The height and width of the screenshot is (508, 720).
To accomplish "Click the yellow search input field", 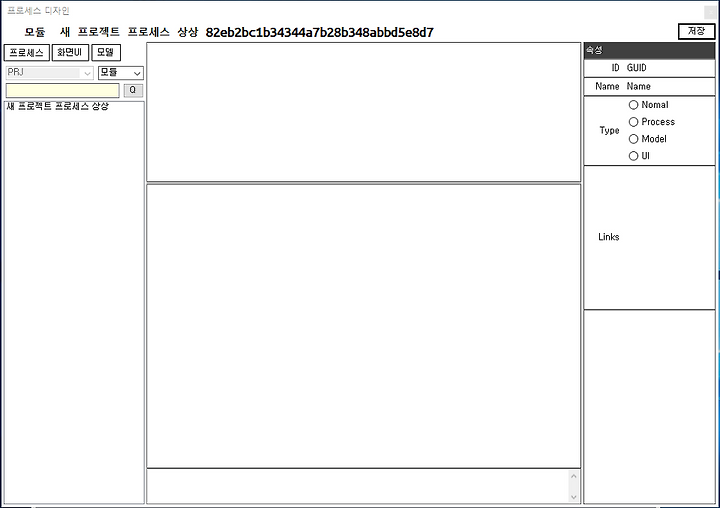I will (x=62, y=90).
